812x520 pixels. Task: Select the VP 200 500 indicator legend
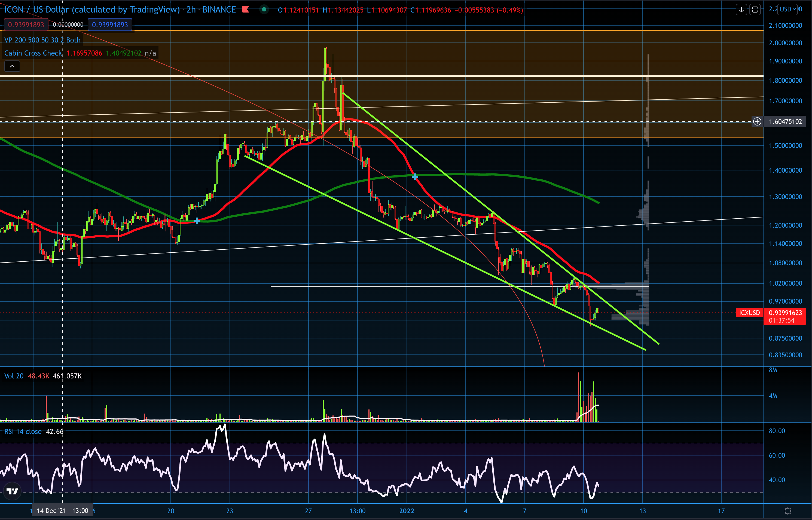click(x=42, y=40)
